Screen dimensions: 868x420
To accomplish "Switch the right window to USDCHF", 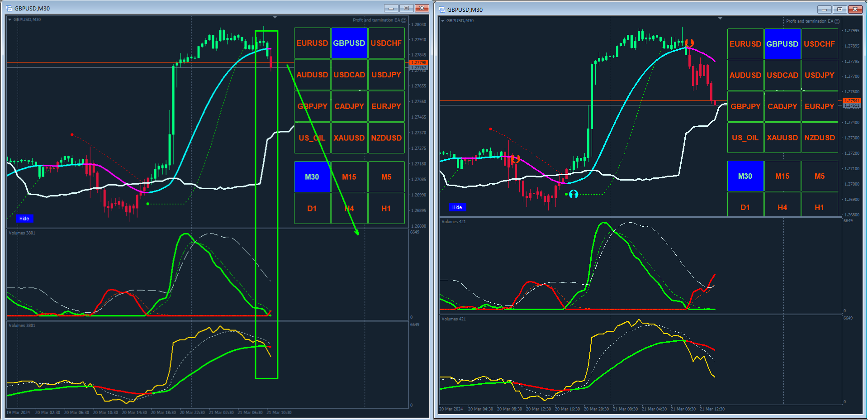I will coord(820,44).
